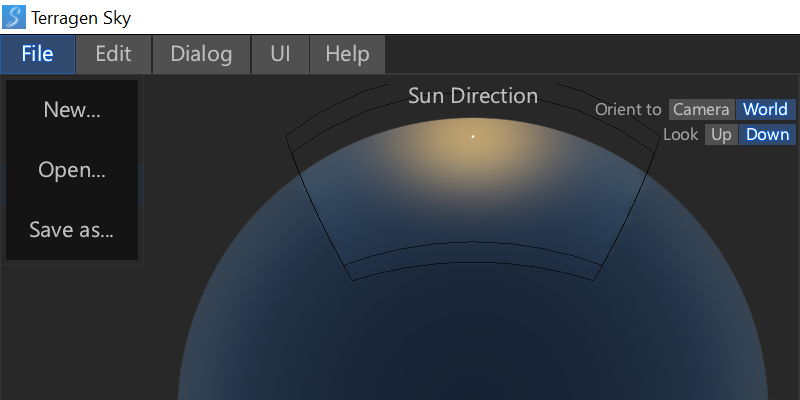The width and height of the screenshot is (800, 400).
Task: Click the Look label
Action: (x=680, y=135)
